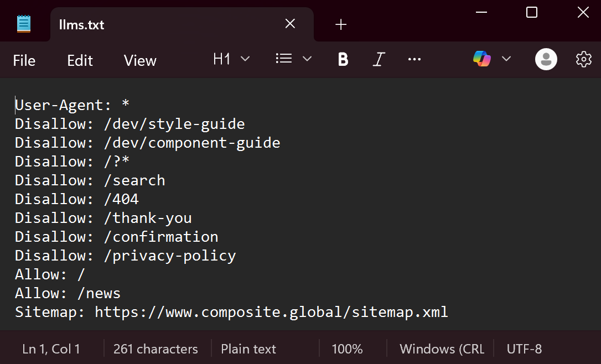This screenshot has height=364, width=601.
Task: Open the Copilot options chevron
Action: (x=506, y=59)
